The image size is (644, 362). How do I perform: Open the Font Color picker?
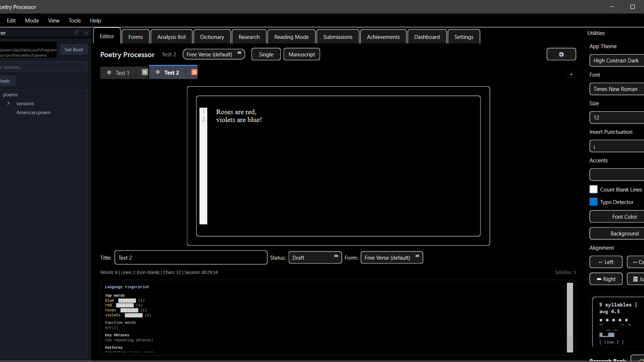623,217
